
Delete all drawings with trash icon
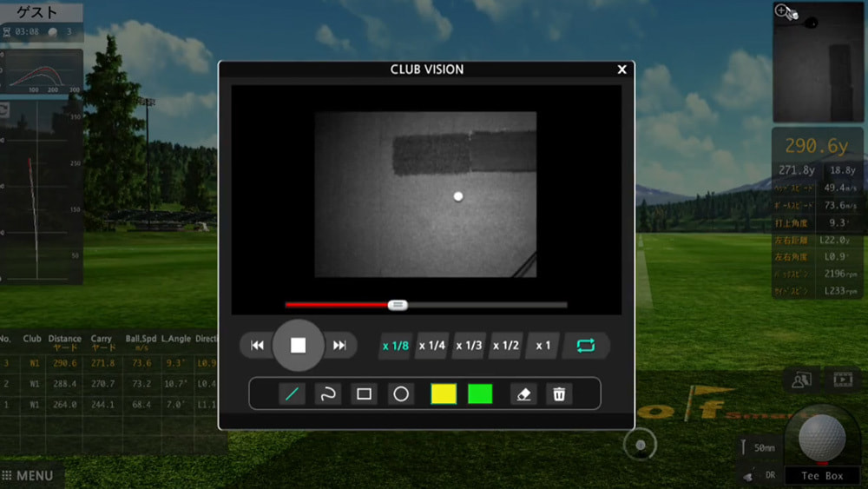pos(559,394)
